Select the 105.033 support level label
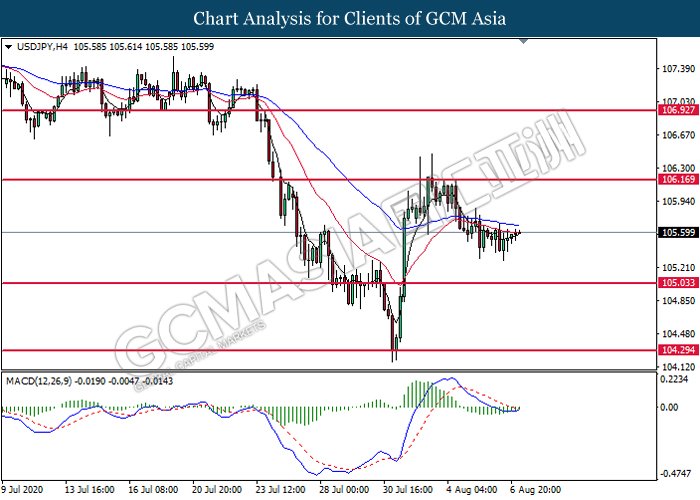The height and width of the screenshot is (500, 700). [x=678, y=283]
